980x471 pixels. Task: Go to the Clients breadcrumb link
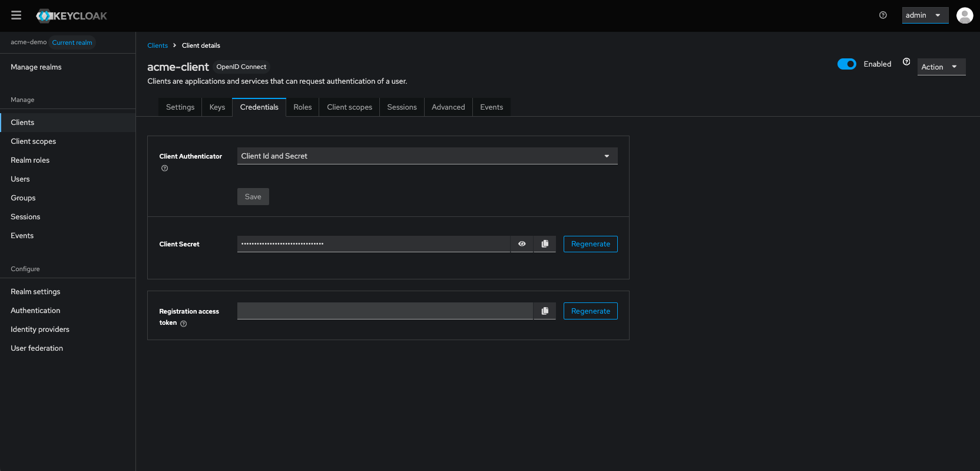(x=158, y=45)
